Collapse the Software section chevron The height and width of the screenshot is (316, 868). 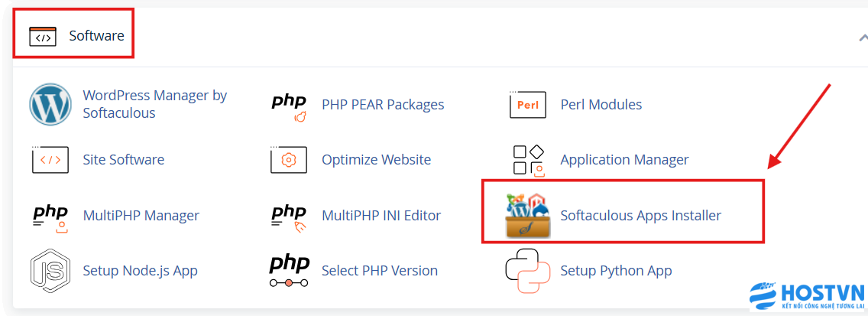pyautogui.click(x=862, y=36)
